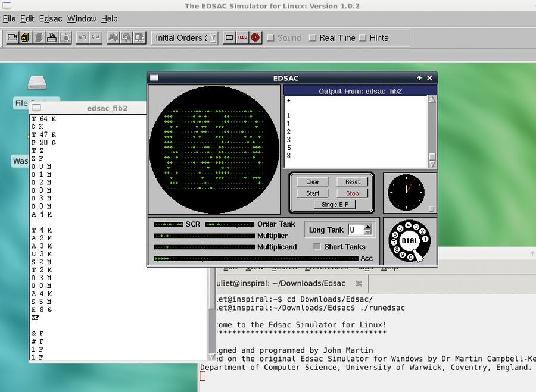Click the edsac_fib2 editor scrollbar down arrow
536x392 pixels.
(212, 357)
